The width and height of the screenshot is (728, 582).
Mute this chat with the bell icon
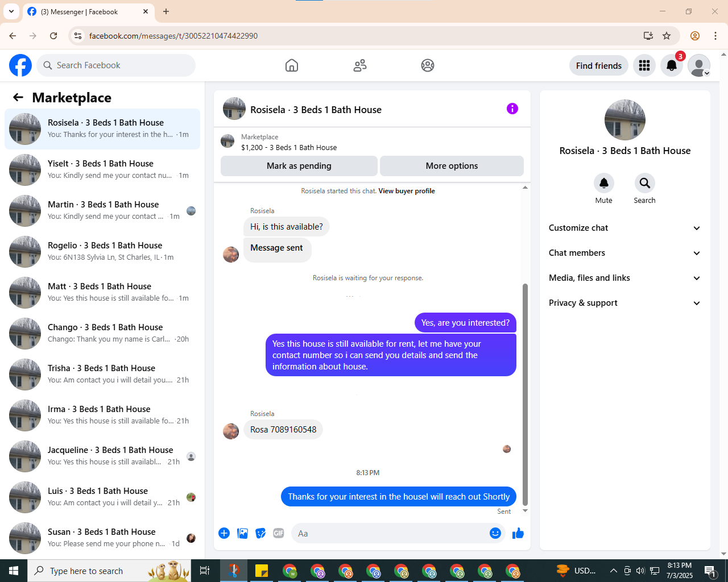(x=604, y=183)
